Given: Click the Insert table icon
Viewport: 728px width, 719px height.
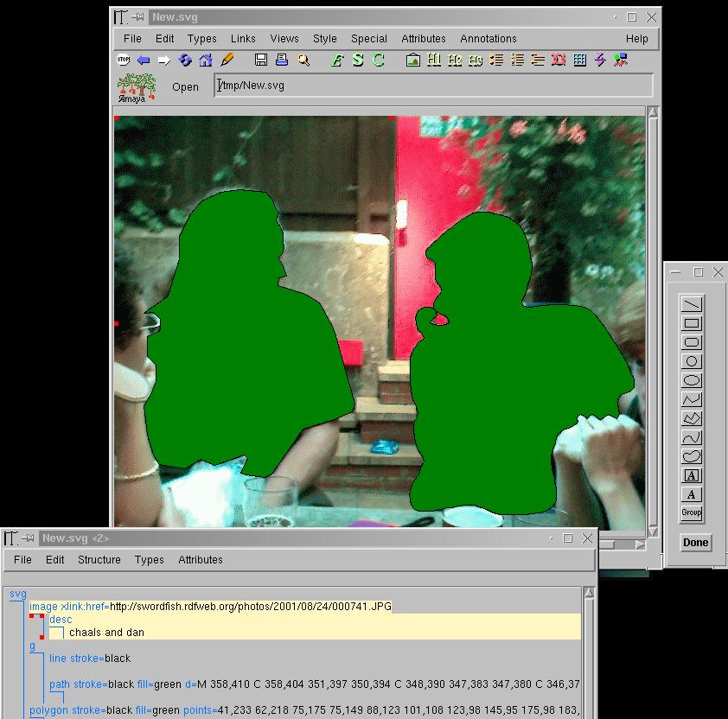Looking at the screenshot, I should (580, 60).
